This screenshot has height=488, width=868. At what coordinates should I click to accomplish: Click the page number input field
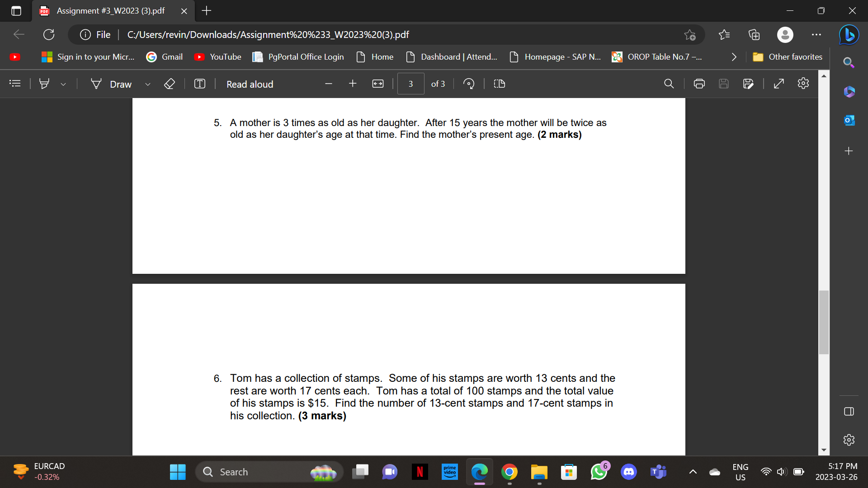point(410,84)
